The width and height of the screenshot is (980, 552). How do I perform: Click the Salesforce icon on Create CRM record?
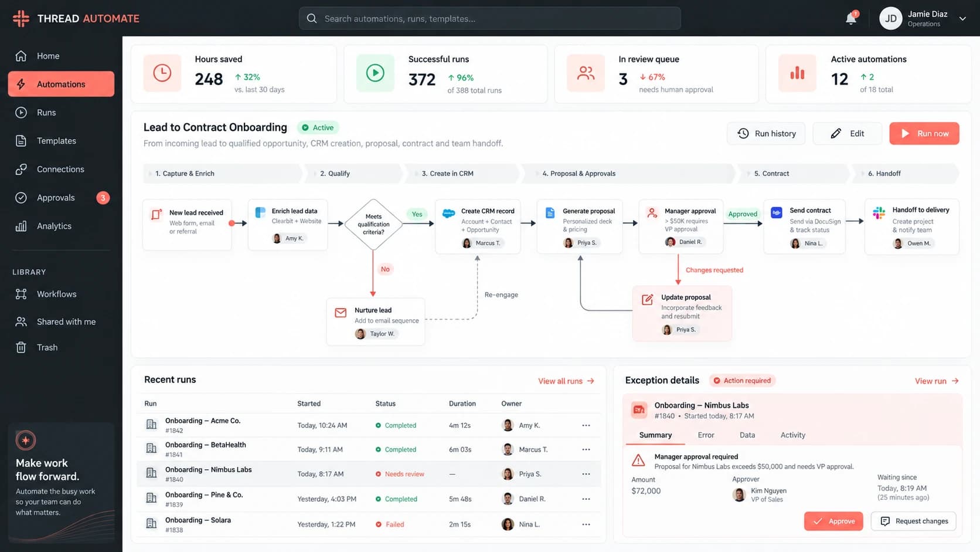(x=449, y=213)
